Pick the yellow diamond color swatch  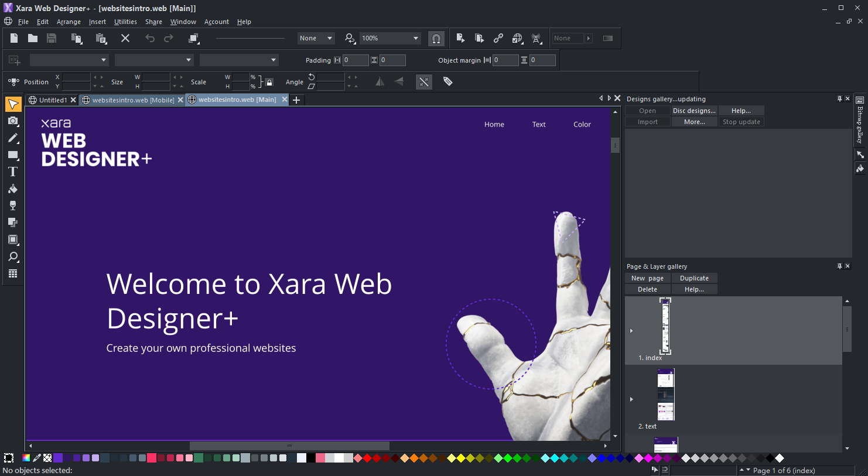tap(461, 458)
